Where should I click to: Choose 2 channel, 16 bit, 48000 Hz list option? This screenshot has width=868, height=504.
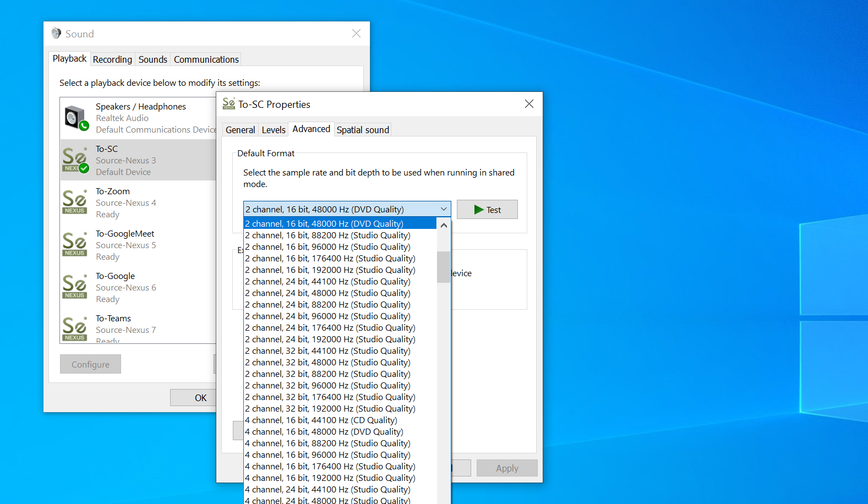pos(340,223)
